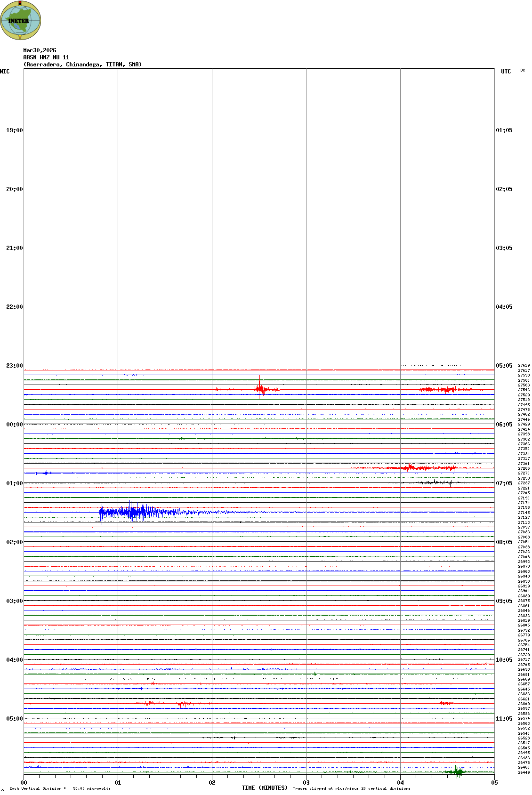Click the red spike event near minute 02:30

pyautogui.click(x=259, y=389)
